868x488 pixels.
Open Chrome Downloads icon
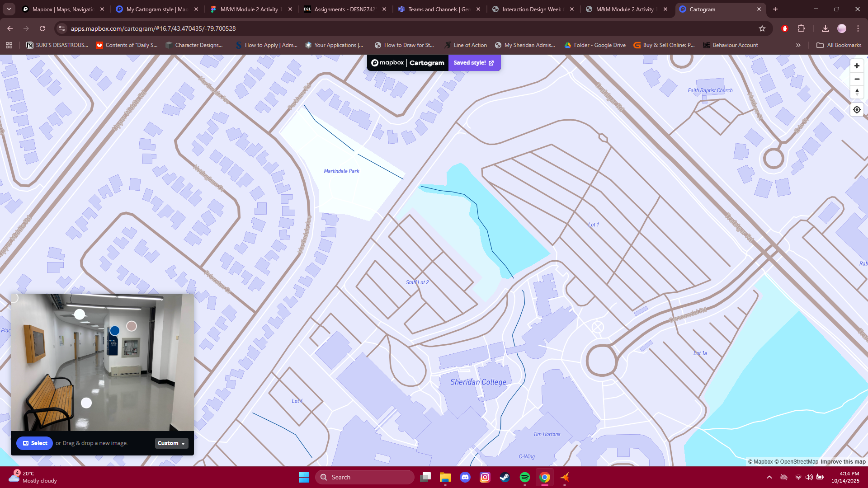825,28
